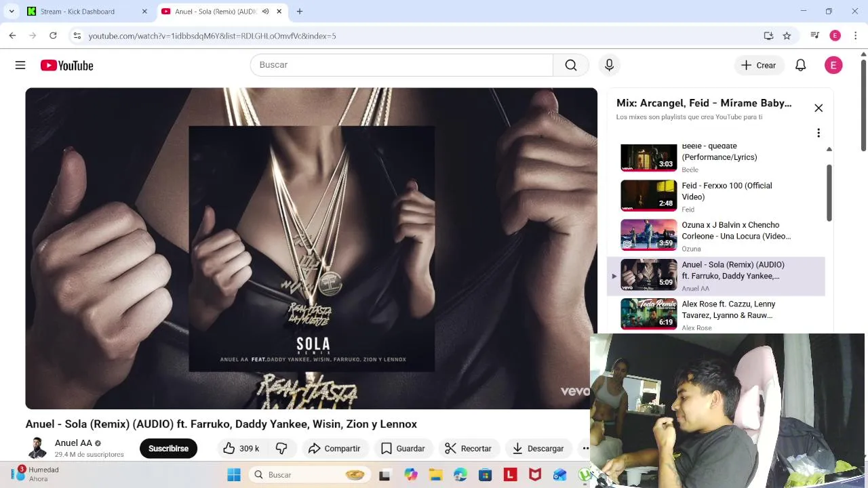
Task: Close the Stream - Kick Dashboard tab
Action: (x=144, y=12)
